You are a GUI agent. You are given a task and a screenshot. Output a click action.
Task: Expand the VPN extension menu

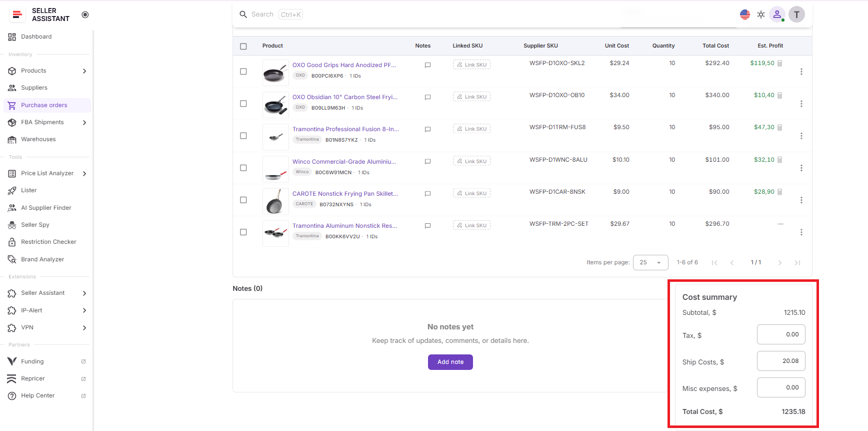tap(47, 327)
